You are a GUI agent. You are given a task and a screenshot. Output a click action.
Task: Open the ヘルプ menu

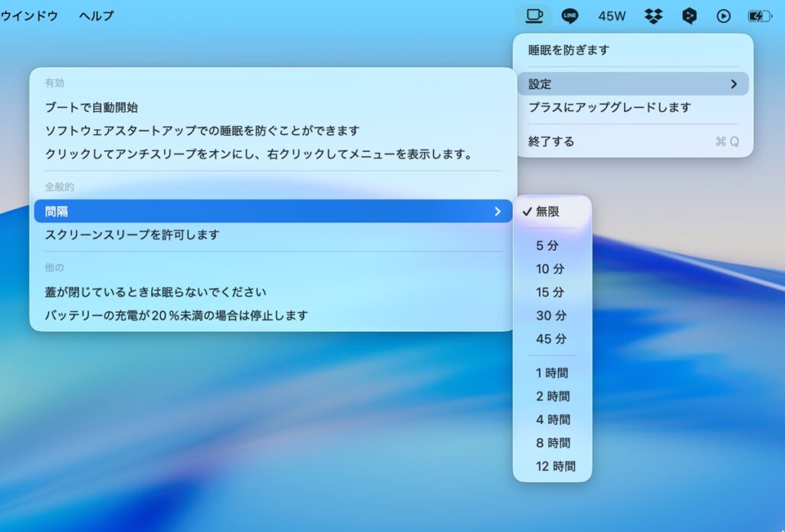click(x=96, y=15)
